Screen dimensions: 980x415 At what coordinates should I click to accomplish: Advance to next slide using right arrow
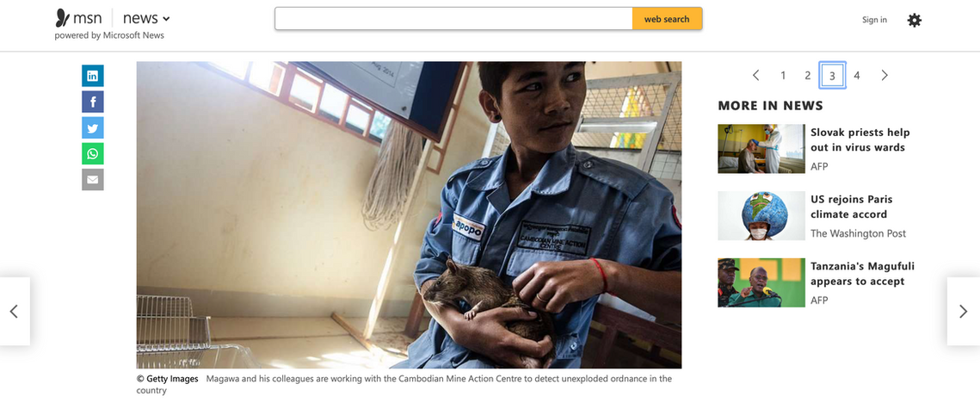(x=963, y=312)
